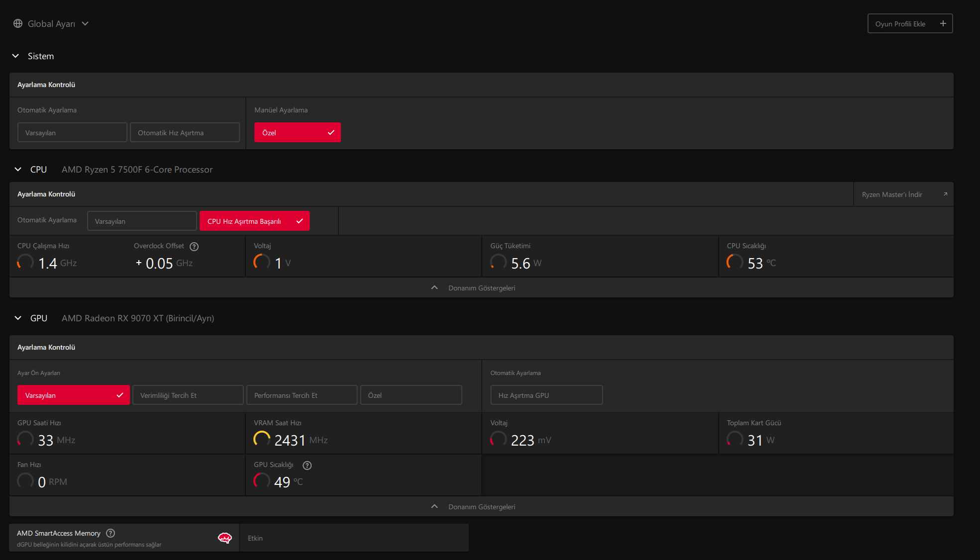Collapse the GPU section chevron
This screenshot has width=980, height=560.
[x=18, y=318]
